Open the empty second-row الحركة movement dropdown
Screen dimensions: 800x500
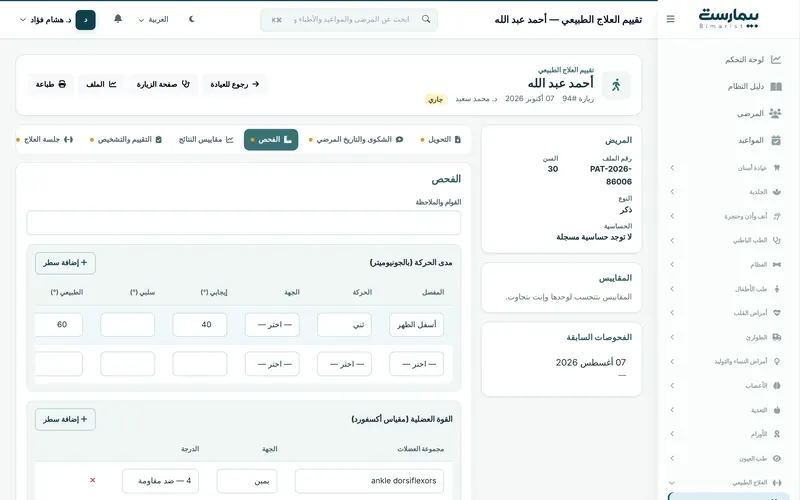point(344,364)
